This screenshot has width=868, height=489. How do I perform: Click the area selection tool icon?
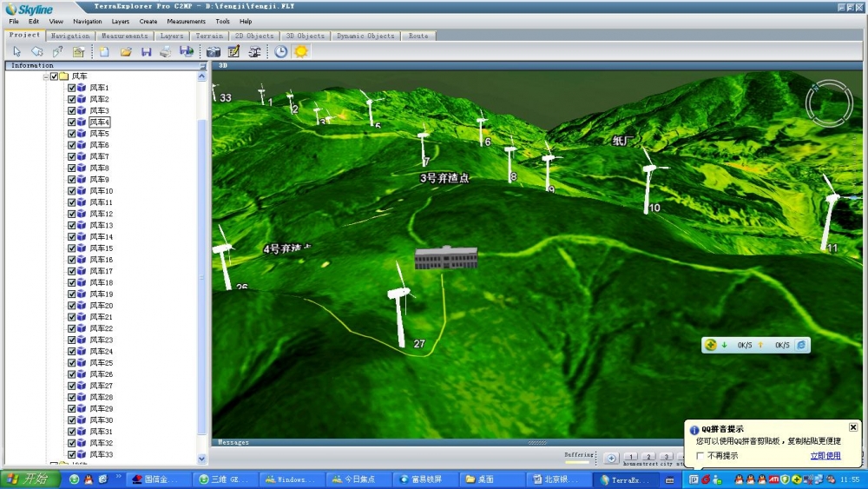pyautogui.click(x=36, y=51)
